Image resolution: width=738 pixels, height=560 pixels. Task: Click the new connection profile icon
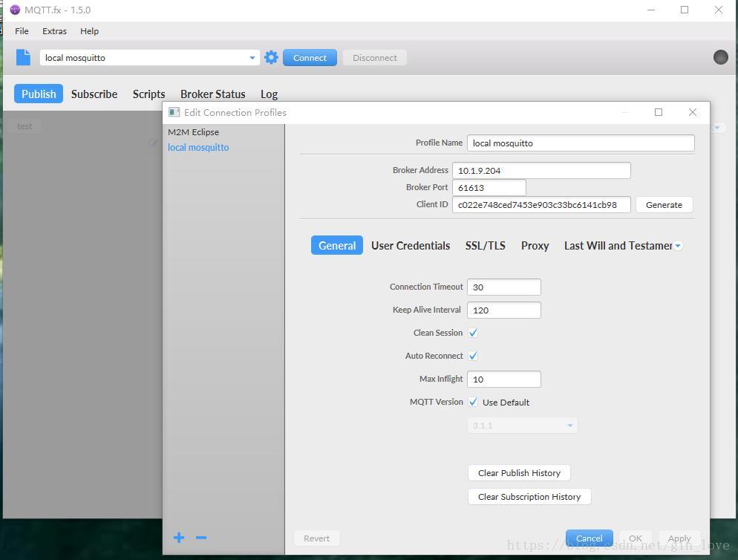point(22,57)
